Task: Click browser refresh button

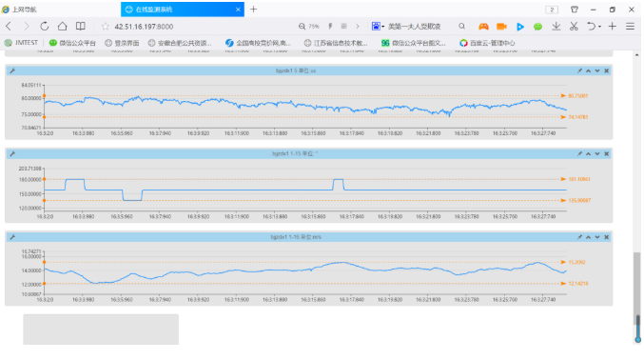Action: coord(45,27)
